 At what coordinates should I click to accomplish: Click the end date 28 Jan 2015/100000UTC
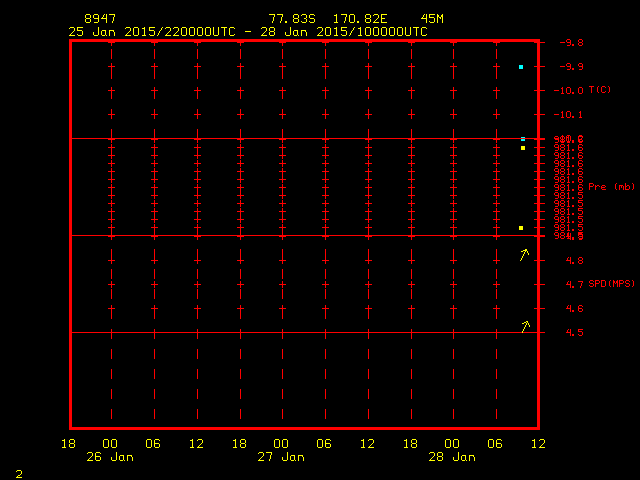[x=344, y=32]
